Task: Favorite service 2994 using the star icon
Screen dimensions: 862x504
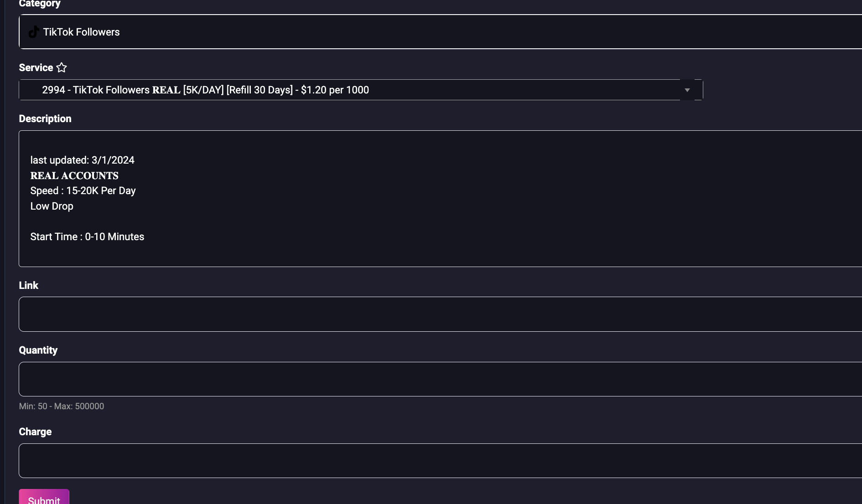Action: [62, 67]
